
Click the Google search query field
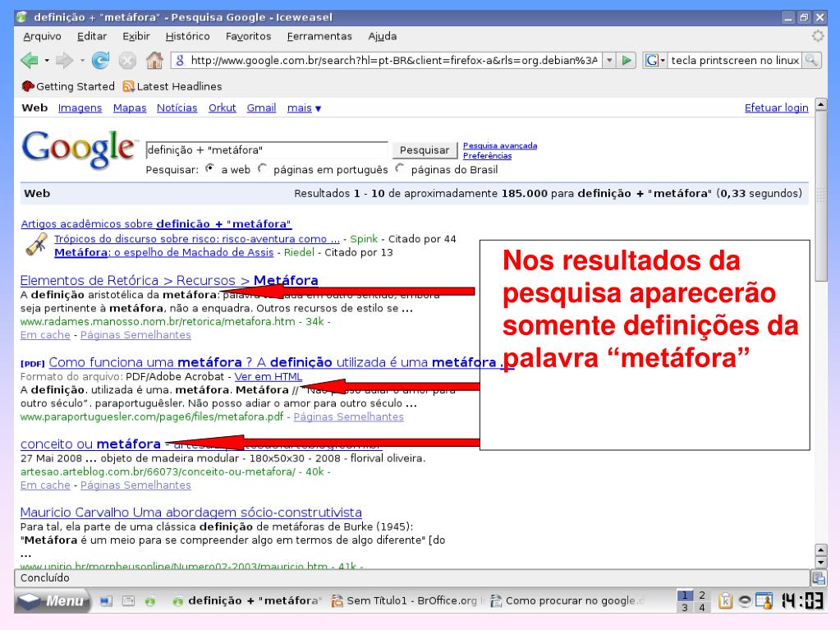(267, 150)
